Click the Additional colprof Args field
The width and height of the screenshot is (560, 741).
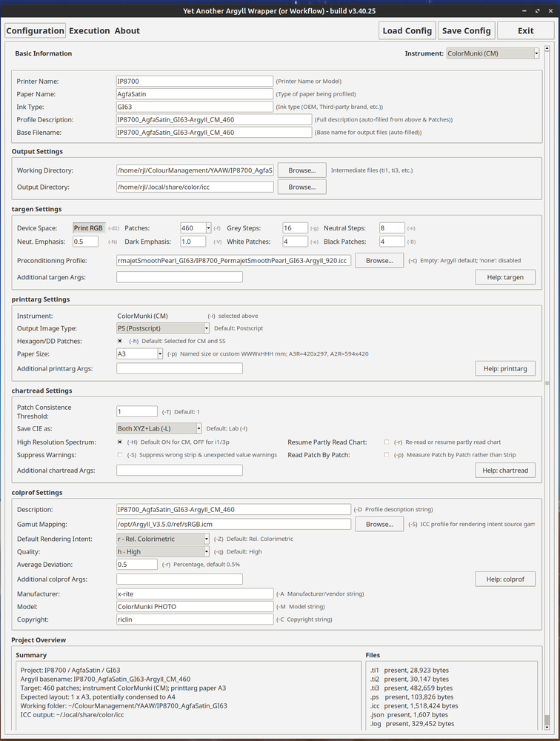click(179, 579)
